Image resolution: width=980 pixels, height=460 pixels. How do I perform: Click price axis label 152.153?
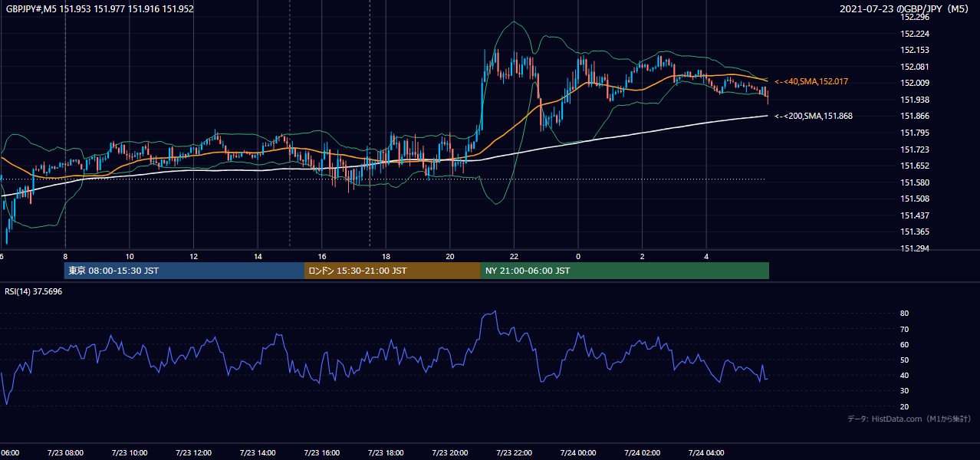(x=914, y=50)
